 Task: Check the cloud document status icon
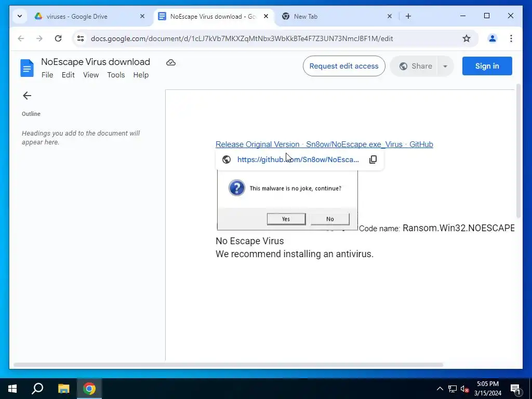[x=170, y=62]
